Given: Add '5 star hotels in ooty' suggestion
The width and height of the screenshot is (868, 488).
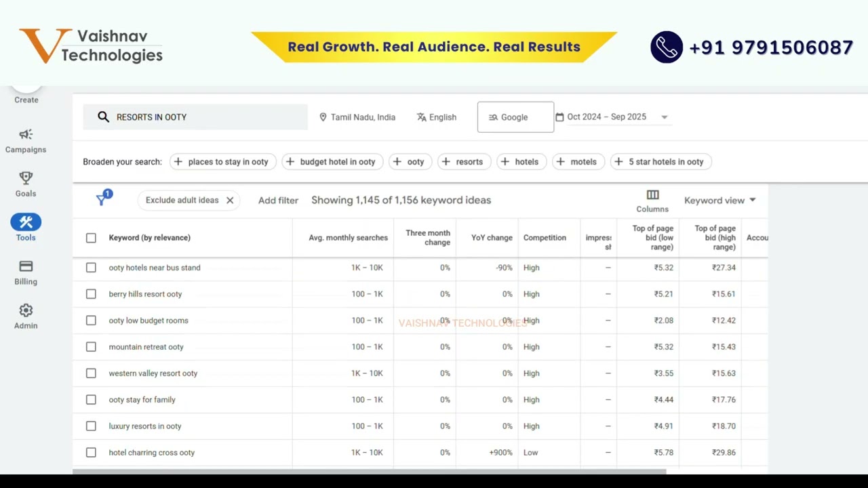Looking at the screenshot, I should click(660, 161).
